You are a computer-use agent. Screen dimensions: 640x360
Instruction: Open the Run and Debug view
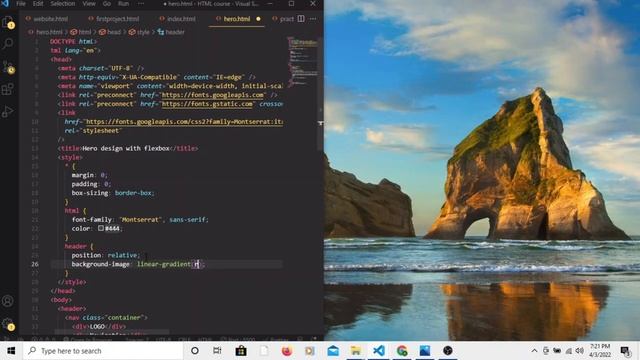(8, 111)
